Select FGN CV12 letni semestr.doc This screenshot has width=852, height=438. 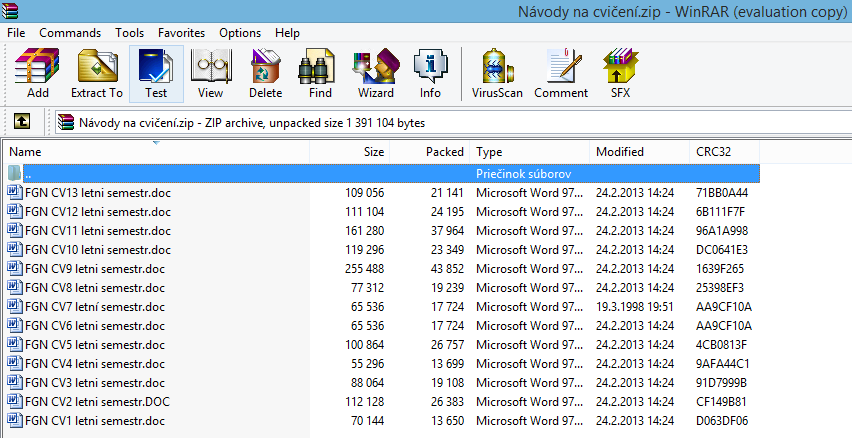98,211
